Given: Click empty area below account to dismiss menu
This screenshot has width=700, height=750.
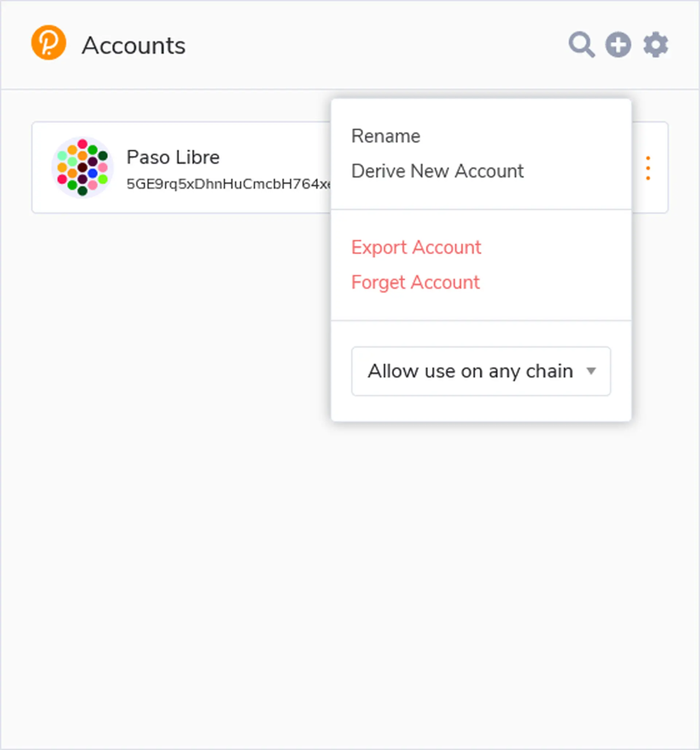Looking at the screenshot, I should [170, 490].
